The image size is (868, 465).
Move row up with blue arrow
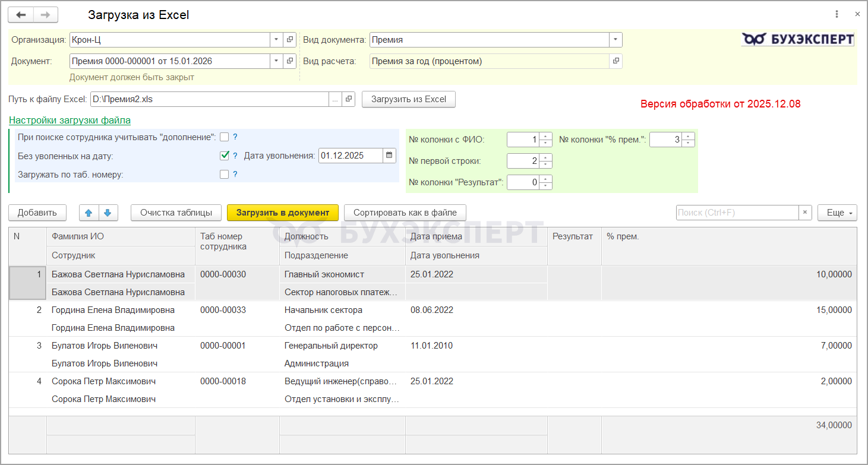[x=89, y=213]
